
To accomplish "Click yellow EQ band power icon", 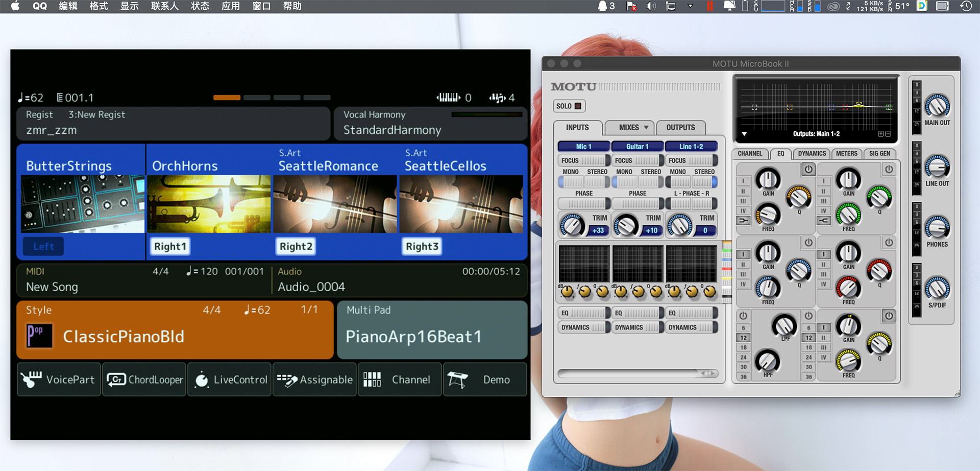I will 889,316.
